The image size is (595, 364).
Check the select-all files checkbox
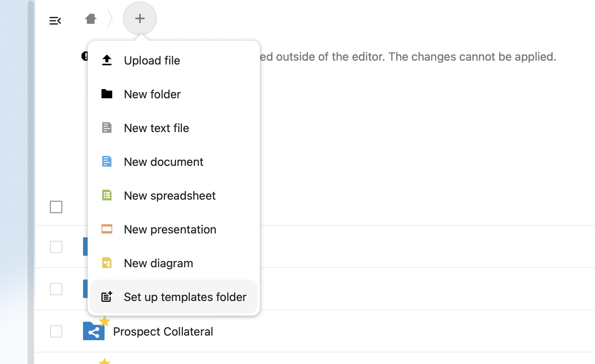click(56, 207)
